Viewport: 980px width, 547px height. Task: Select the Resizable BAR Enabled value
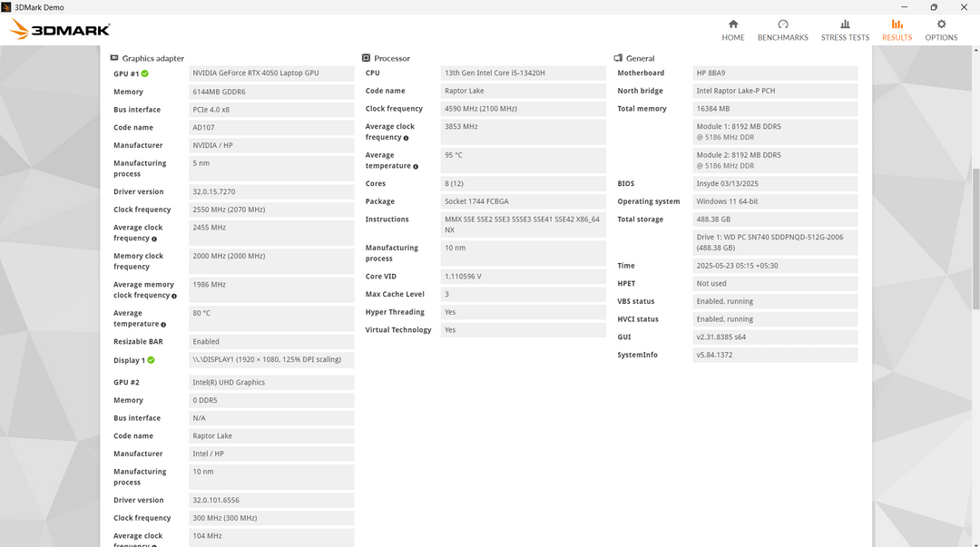pos(271,341)
